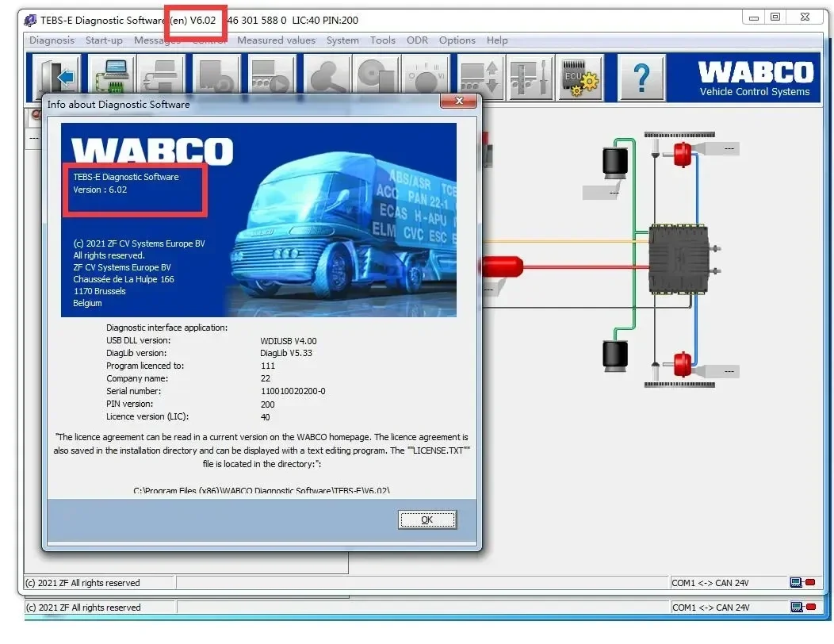Click the 'All rights reserved.' line in dialog
The height and width of the screenshot is (644, 834).
[x=109, y=255]
